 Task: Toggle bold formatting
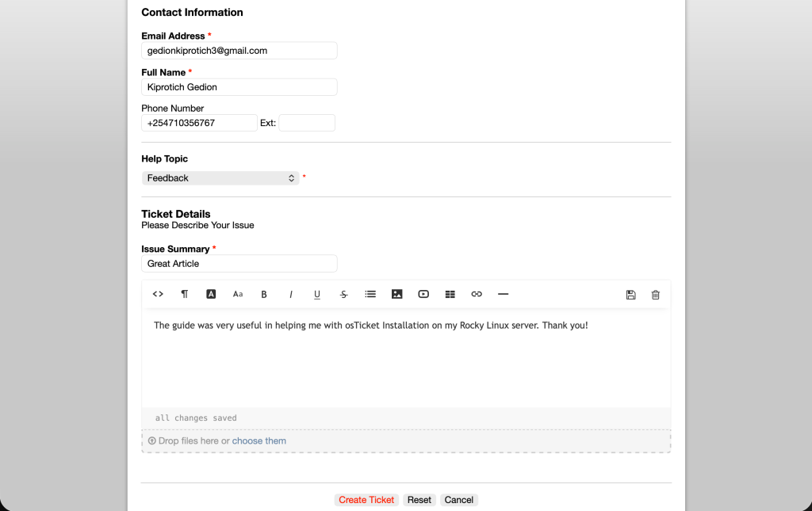(264, 295)
